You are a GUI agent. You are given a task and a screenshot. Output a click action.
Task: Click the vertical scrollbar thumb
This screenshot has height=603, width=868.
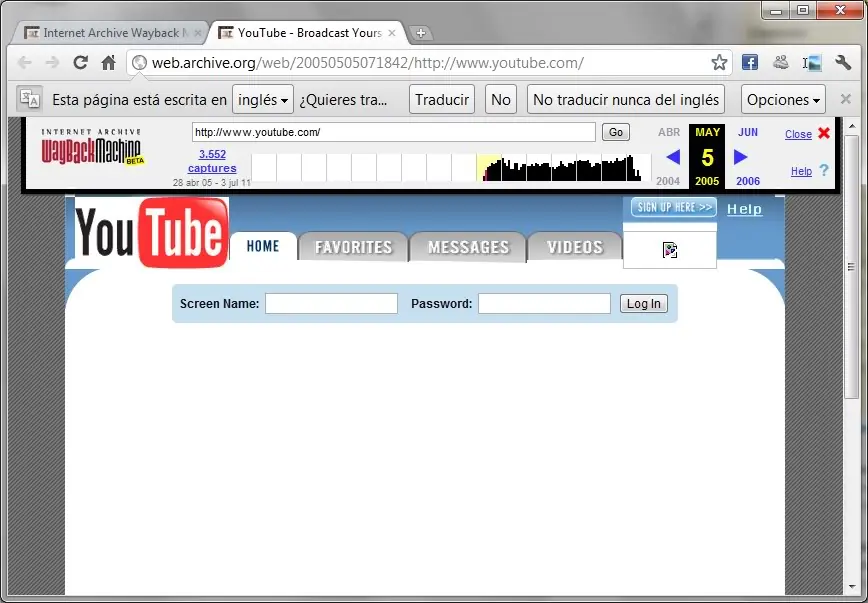point(852,267)
